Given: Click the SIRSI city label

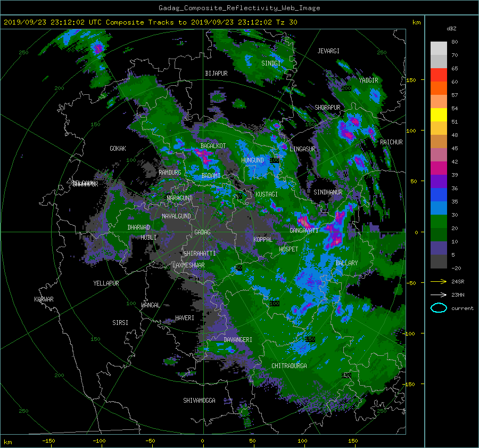Looking at the screenshot, I should click(x=120, y=323).
